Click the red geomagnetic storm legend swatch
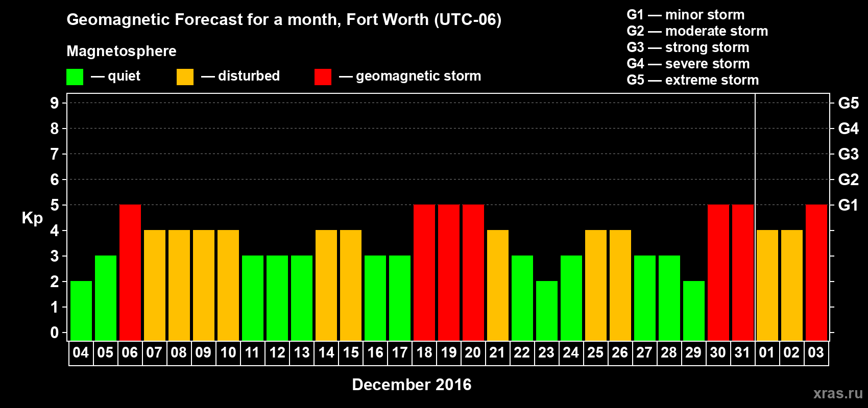This screenshot has width=868, height=408. pos(323,77)
